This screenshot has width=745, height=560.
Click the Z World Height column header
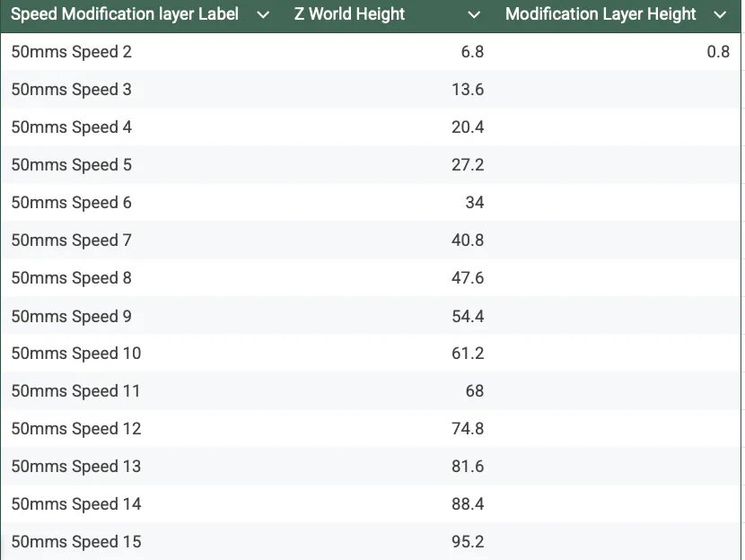click(349, 14)
